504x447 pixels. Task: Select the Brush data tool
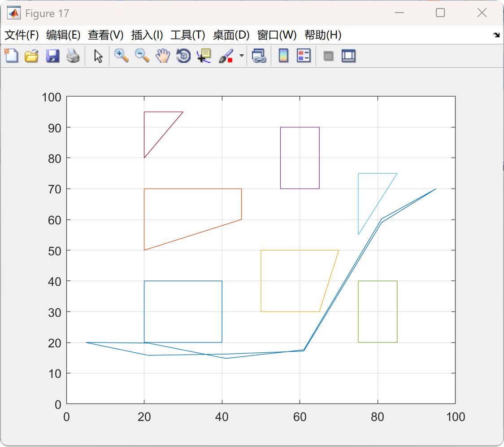pos(226,56)
